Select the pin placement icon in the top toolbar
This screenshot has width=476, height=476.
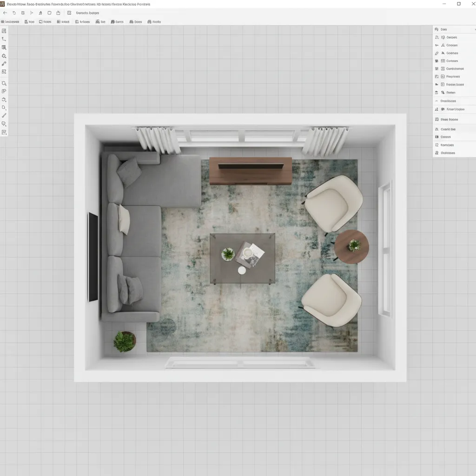pos(40,13)
